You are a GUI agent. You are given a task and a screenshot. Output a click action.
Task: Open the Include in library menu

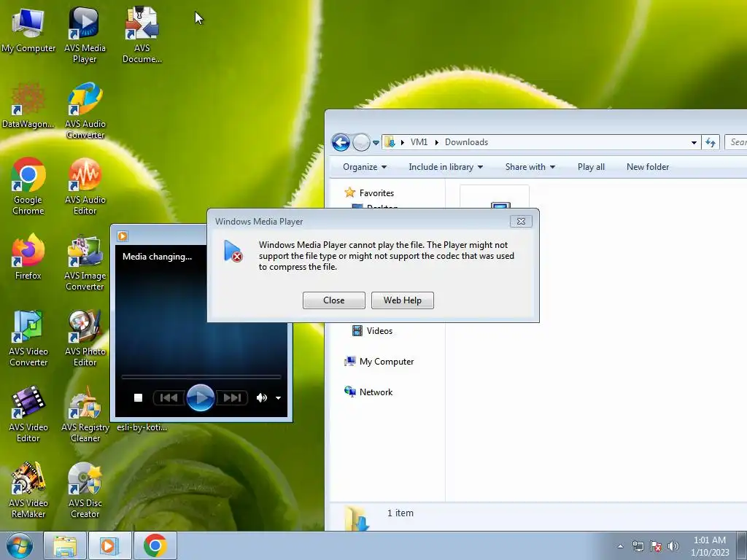pos(446,167)
